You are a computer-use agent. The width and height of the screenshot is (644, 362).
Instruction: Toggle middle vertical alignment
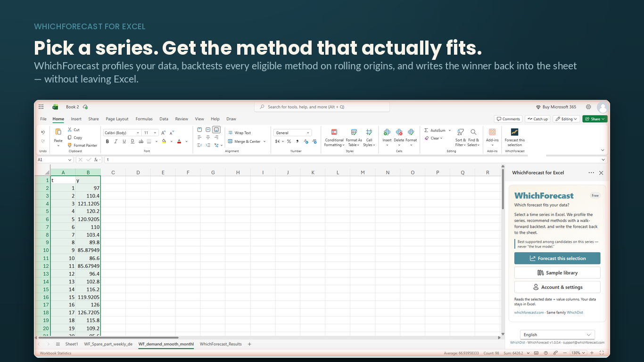(208, 130)
